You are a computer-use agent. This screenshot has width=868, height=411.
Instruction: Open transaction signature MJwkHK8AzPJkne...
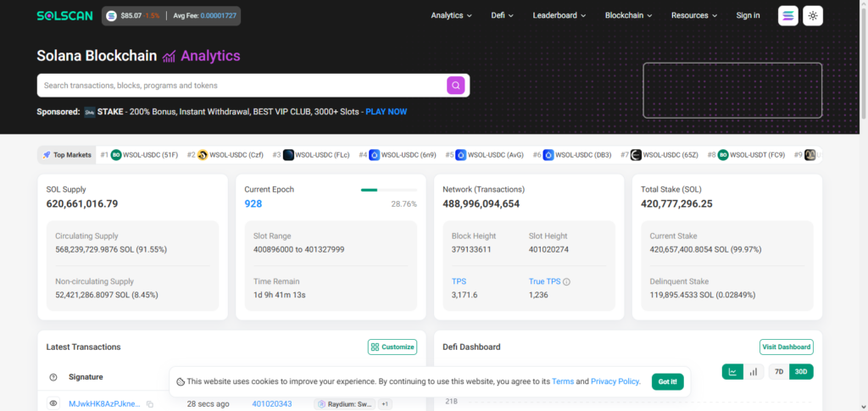tap(104, 404)
